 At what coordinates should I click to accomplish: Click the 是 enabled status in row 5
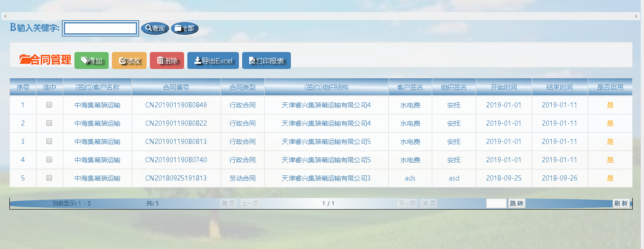(610, 178)
